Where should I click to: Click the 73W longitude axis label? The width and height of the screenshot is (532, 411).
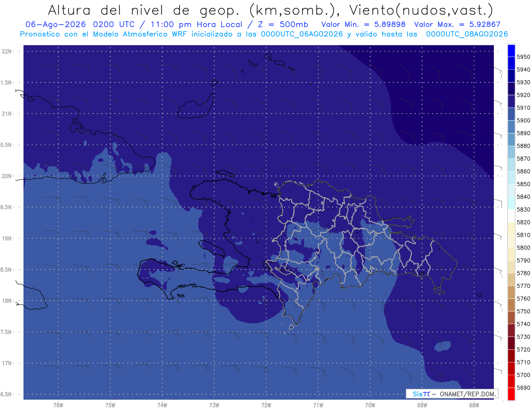click(214, 405)
